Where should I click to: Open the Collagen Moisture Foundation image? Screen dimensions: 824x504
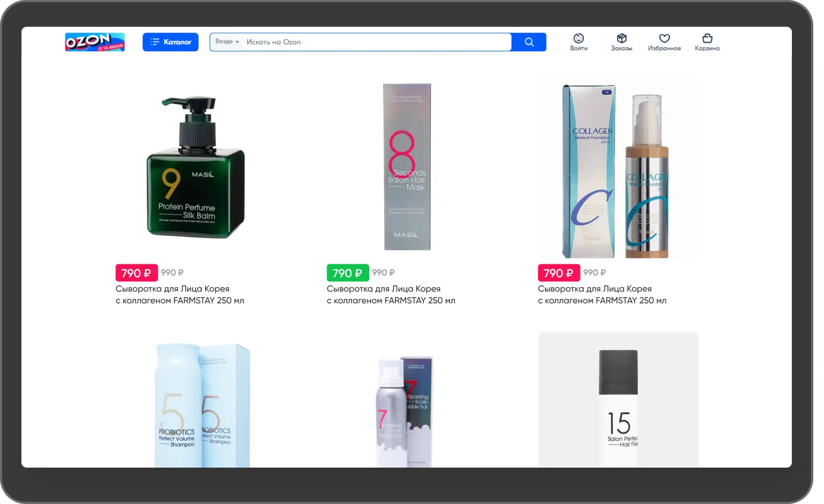(x=618, y=168)
